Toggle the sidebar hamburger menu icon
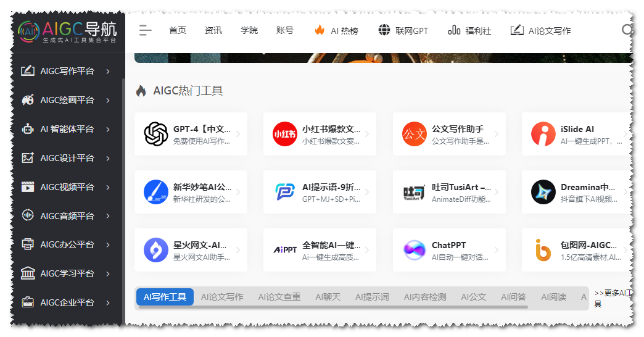 (x=145, y=30)
